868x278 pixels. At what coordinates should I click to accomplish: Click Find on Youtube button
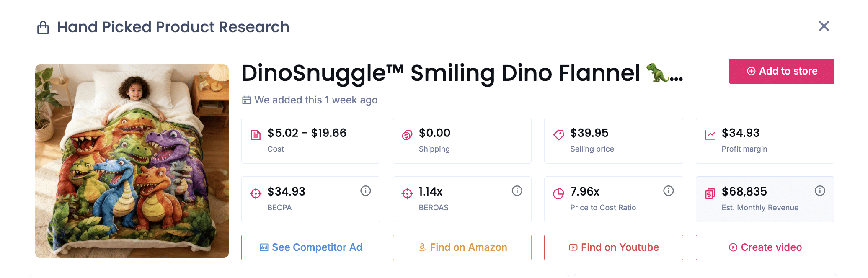[614, 247]
